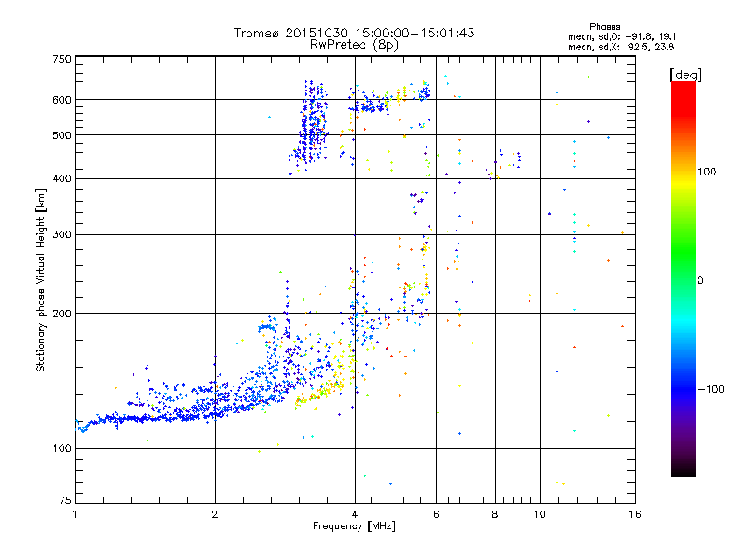Click the x-axis tick label '6'
The image size is (747, 560).
click(x=436, y=514)
